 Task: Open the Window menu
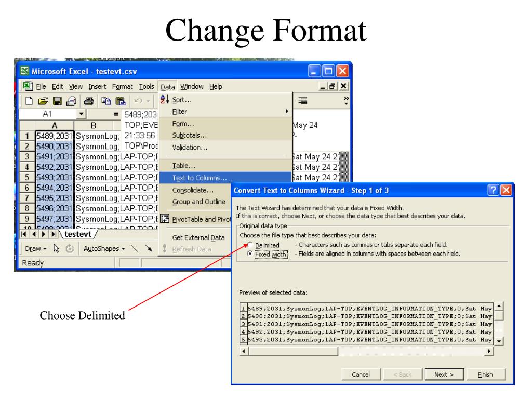click(x=192, y=87)
